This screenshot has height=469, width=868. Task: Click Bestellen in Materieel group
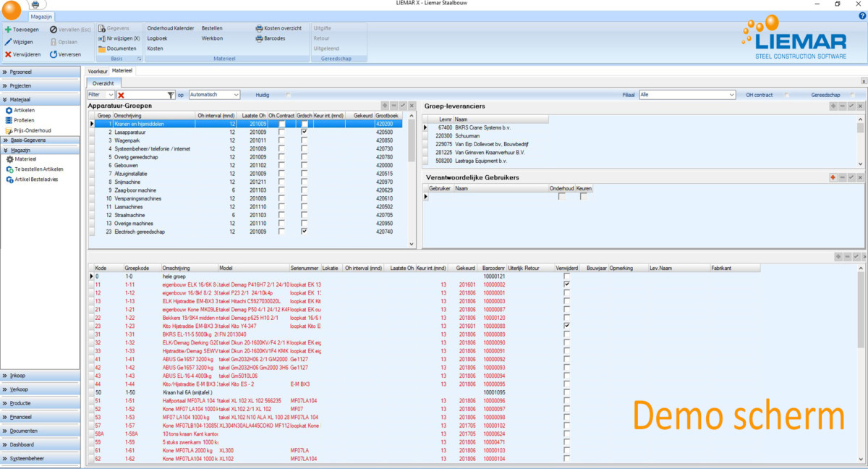(212, 28)
